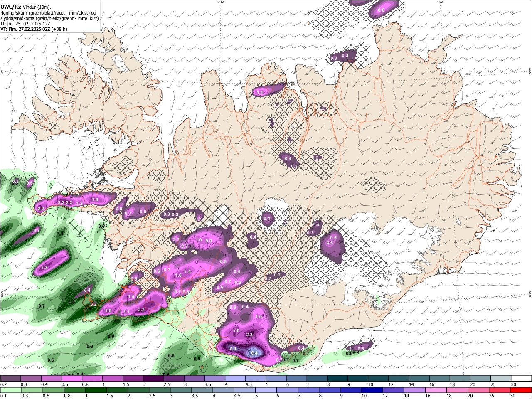Click the '1.8' value over the ocean
Image resolution: width=532 pixels, height=399 pixels.
(x=44, y=268)
